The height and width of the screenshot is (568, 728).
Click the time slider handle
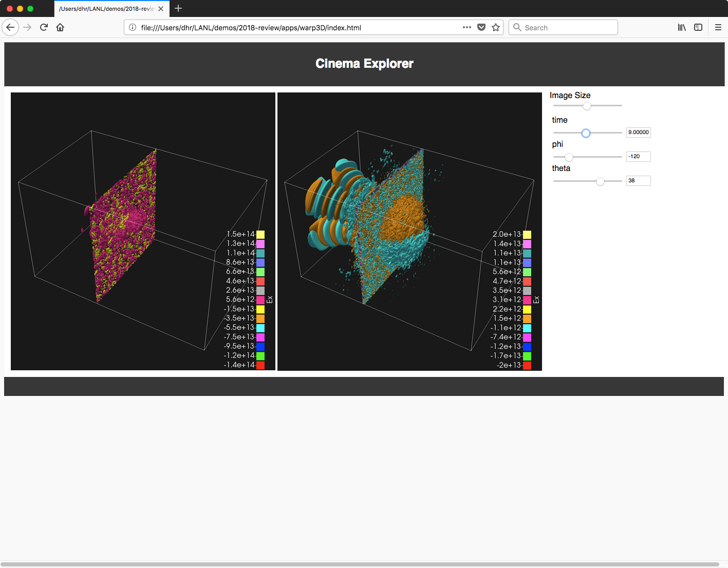click(586, 133)
